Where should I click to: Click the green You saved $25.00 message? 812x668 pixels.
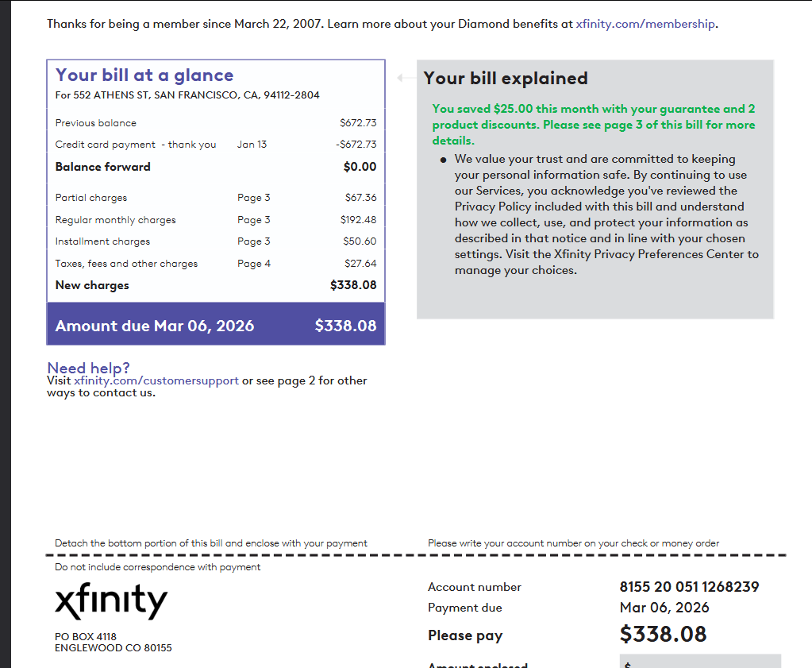pyautogui.click(x=593, y=125)
